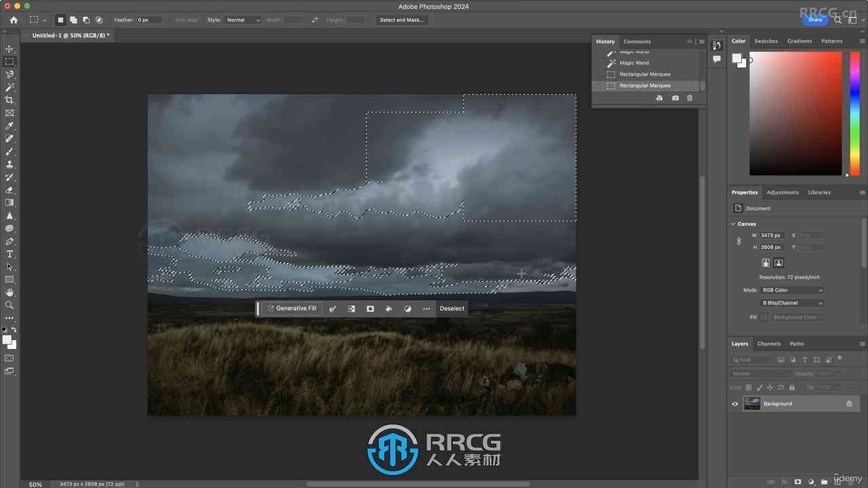Open History panel menu
Image resolution: width=868 pixels, height=488 pixels.
pos(701,41)
